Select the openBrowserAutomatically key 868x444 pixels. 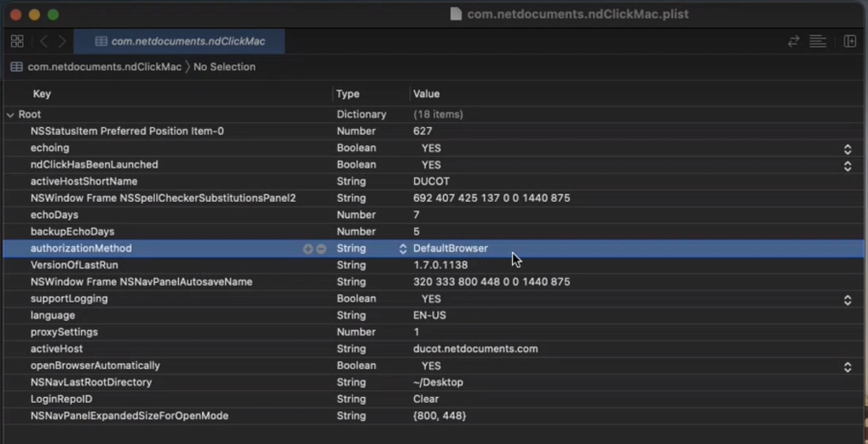95,366
